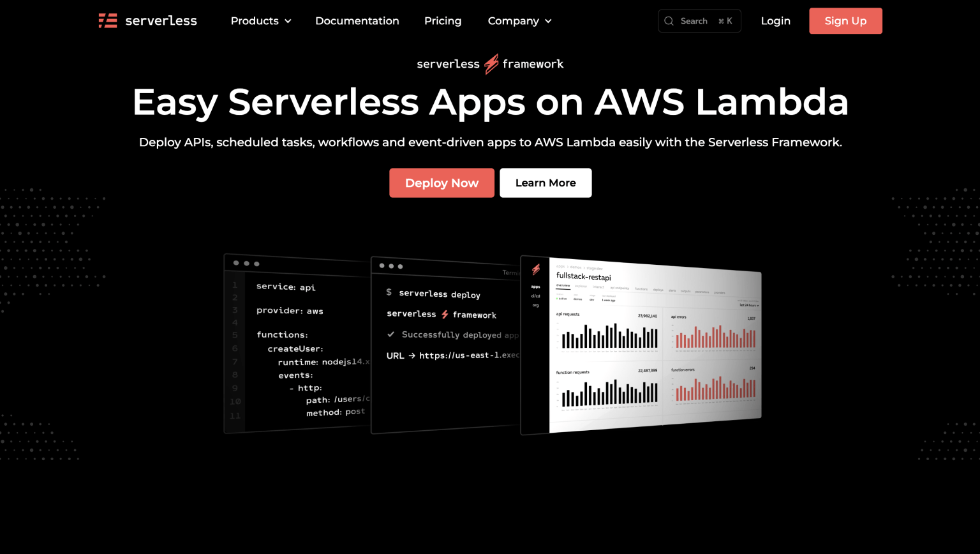Click the 'function errors' chart label

(683, 370)
